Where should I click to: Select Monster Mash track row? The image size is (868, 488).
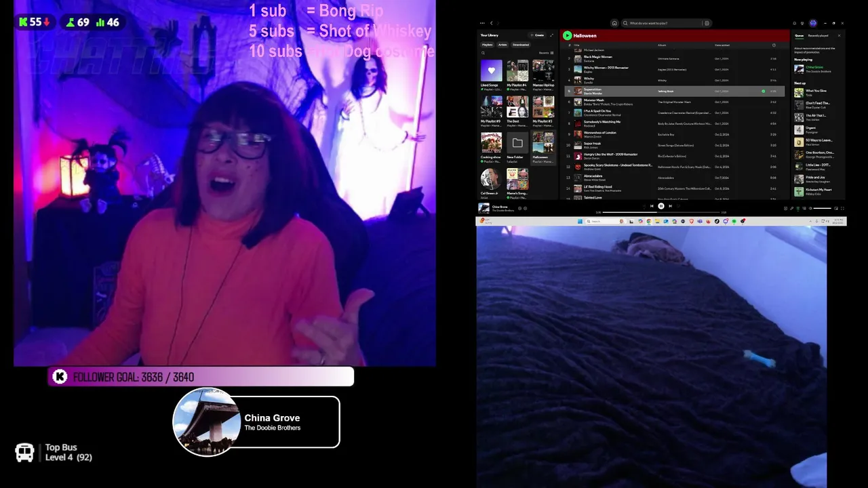pos(675,102)
